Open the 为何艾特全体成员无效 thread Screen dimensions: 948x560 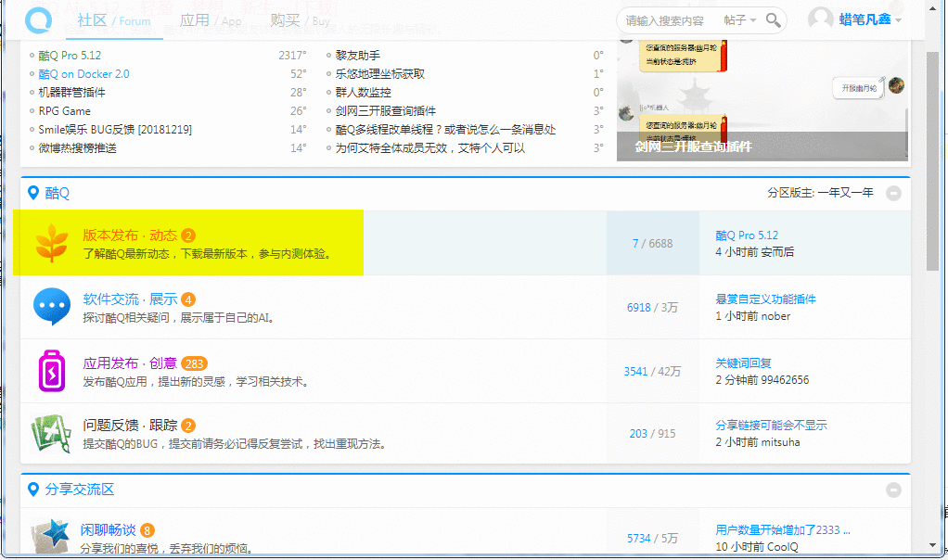point(429,148)
